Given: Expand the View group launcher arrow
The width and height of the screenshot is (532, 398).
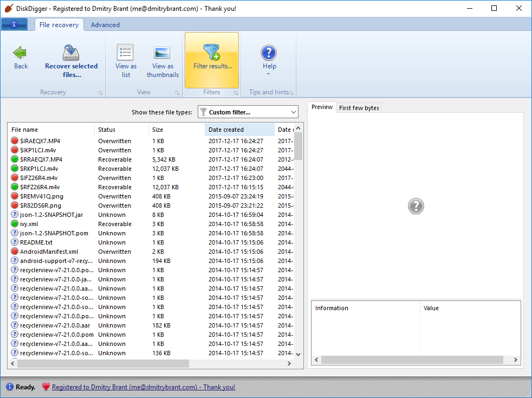Looking at the screenshot, I should 177,93.
